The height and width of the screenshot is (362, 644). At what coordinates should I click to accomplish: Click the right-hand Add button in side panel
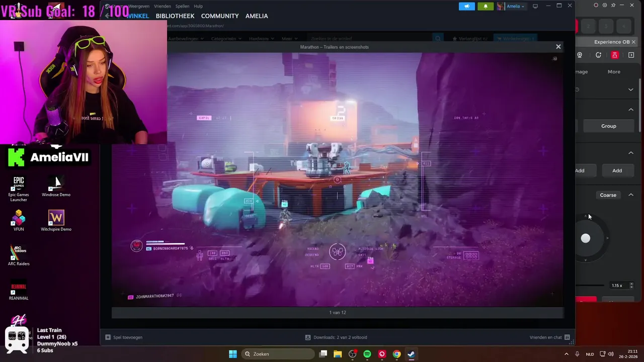617,170
